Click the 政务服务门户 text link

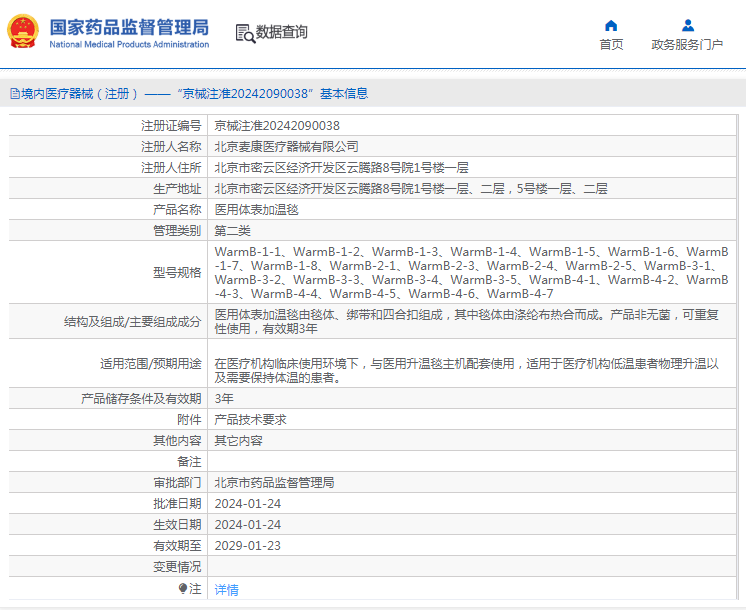point(687,45)
